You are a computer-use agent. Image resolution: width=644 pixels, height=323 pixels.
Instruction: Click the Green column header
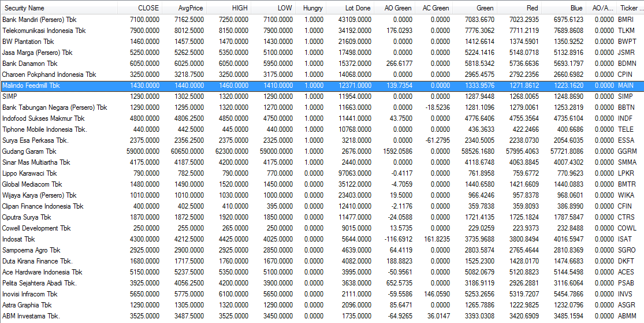[x=475, y=8]
